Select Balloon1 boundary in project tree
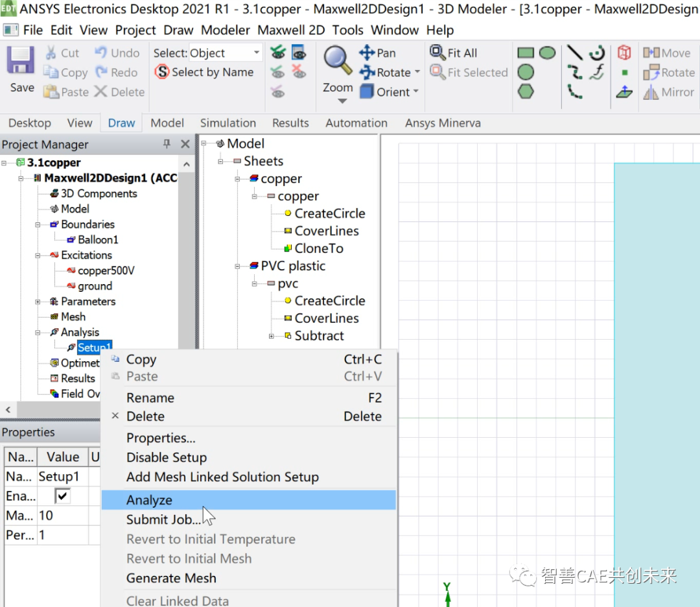The width and height of the screenshot is (700, 607). pos(98,240)
